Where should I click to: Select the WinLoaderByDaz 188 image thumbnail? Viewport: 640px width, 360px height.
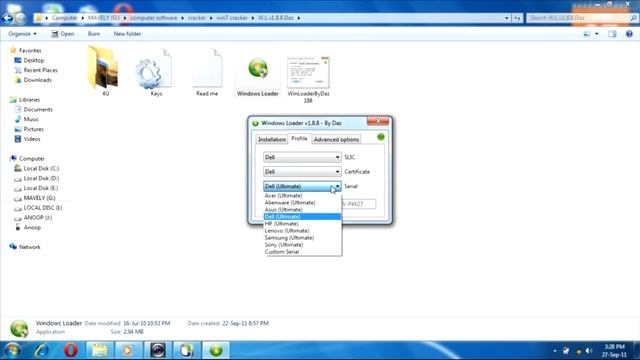308,72
